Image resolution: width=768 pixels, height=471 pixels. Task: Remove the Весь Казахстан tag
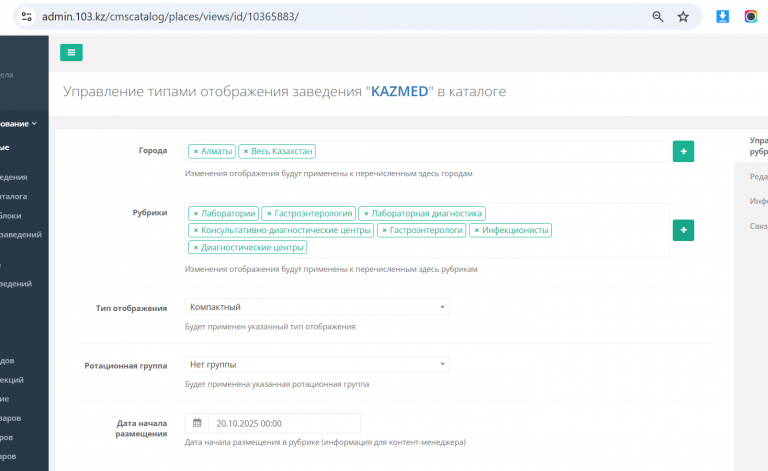click(246, 151)
